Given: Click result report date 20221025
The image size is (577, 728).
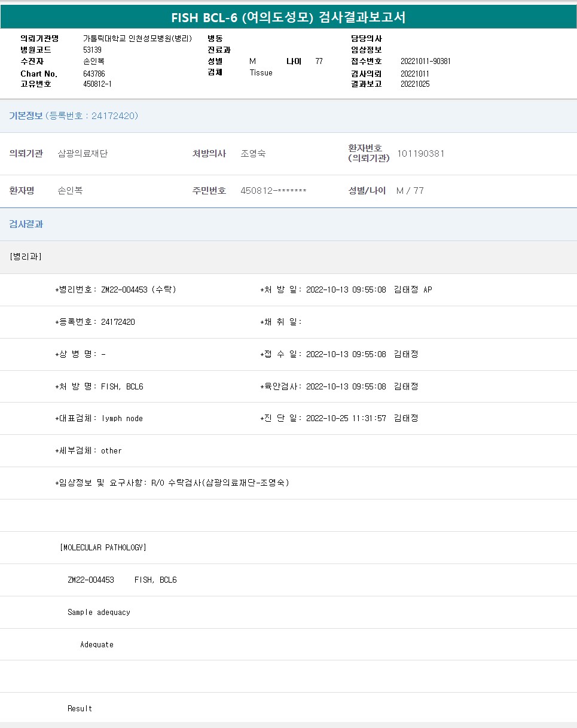Looking at the screenshot, I should click(414, 84).
